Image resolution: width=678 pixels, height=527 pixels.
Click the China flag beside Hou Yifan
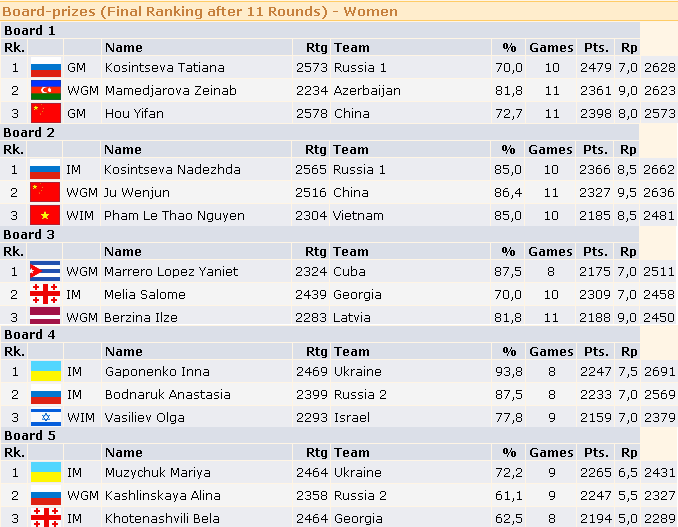(46, 114)
